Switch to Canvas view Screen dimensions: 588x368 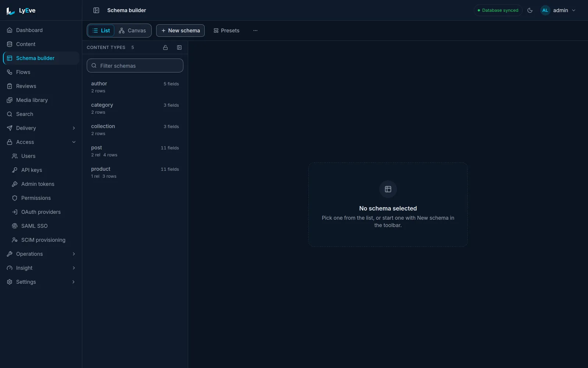point(132,31)
